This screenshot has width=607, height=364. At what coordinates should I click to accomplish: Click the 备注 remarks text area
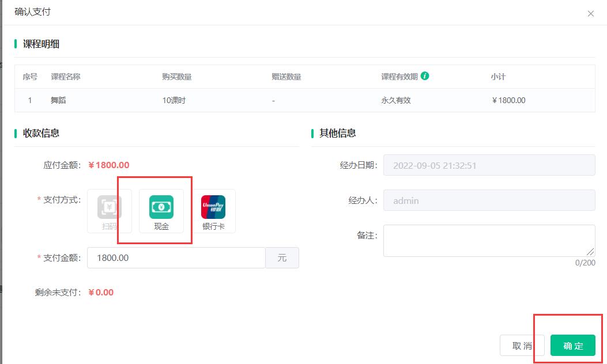(489, 241)
